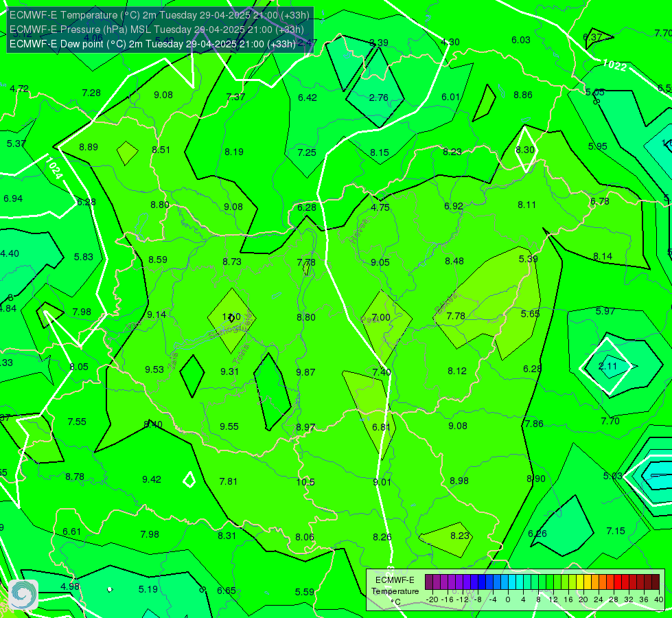The width and height of the screenshot is (672, 618).
Task: Click the 5.59 dew point value
Action: pos(305,593)
